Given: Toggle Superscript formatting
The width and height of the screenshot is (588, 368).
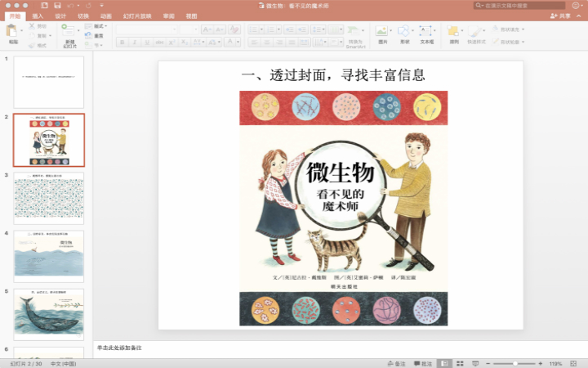Looking at the screenshot, I should coord(172,42).
